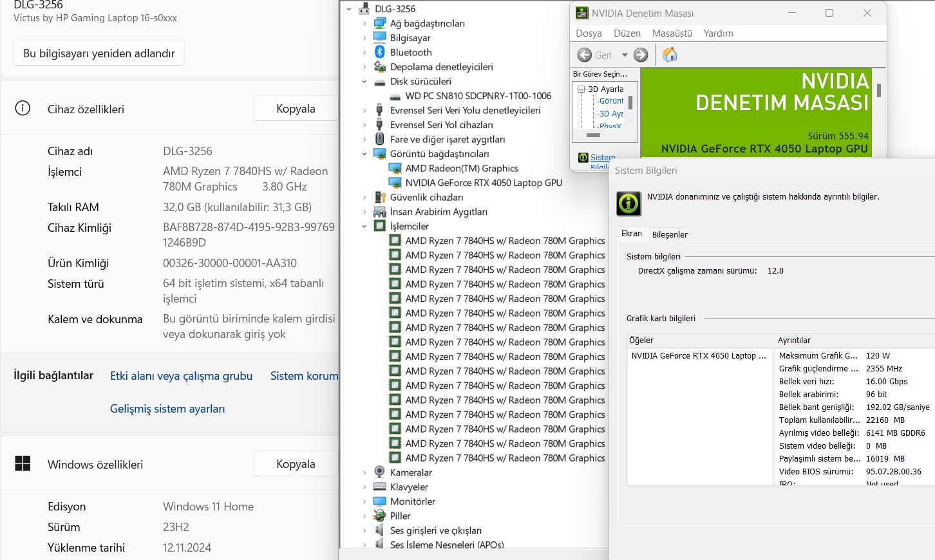Open Gelişmiş sistem ayarları link

tap(167, 409)
